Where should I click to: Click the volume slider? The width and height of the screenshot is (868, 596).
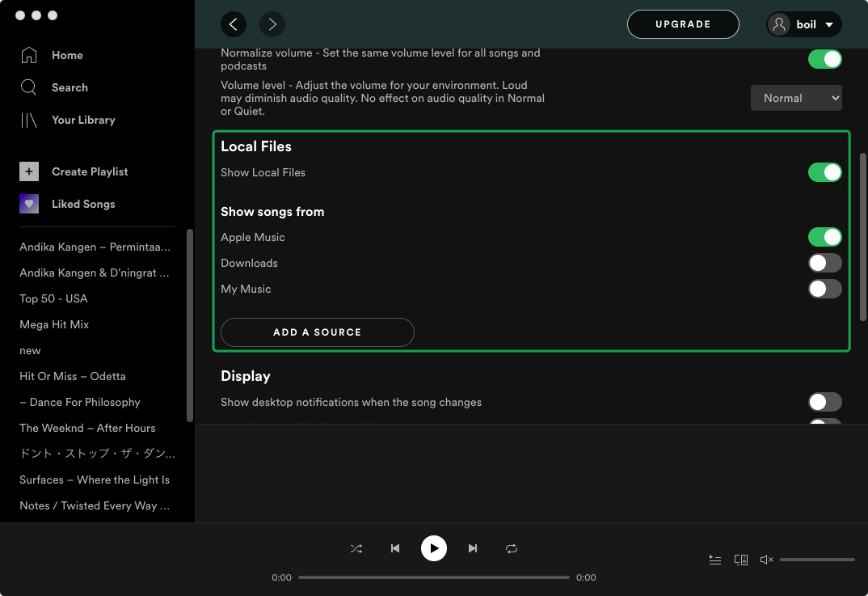[x=817, y=560]
